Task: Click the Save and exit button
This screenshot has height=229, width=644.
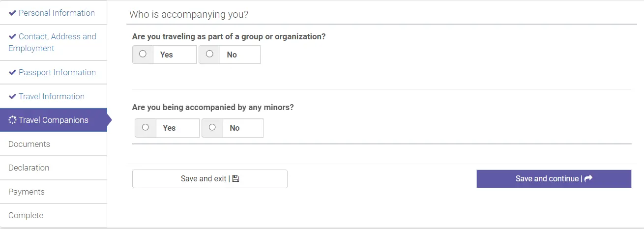Action: tap(210, 179)
